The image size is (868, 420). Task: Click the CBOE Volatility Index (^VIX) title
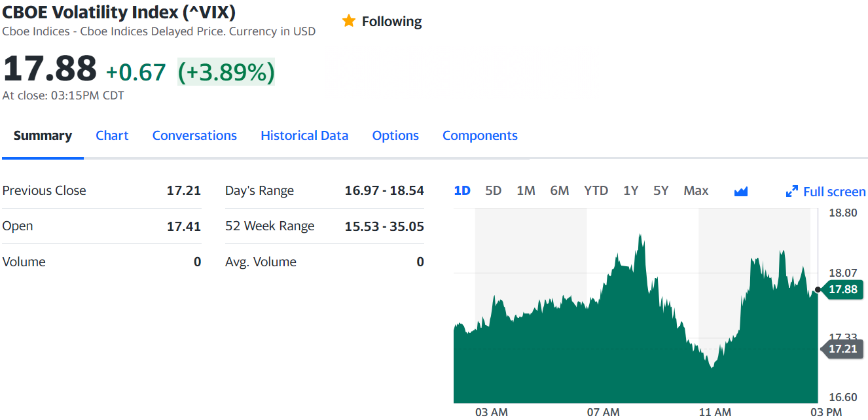[119, 12]
